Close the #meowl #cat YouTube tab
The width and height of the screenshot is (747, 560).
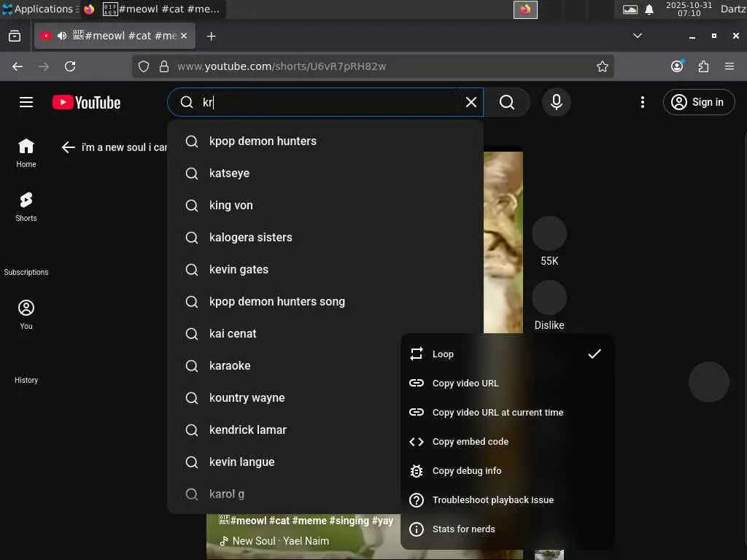point(184,36)
